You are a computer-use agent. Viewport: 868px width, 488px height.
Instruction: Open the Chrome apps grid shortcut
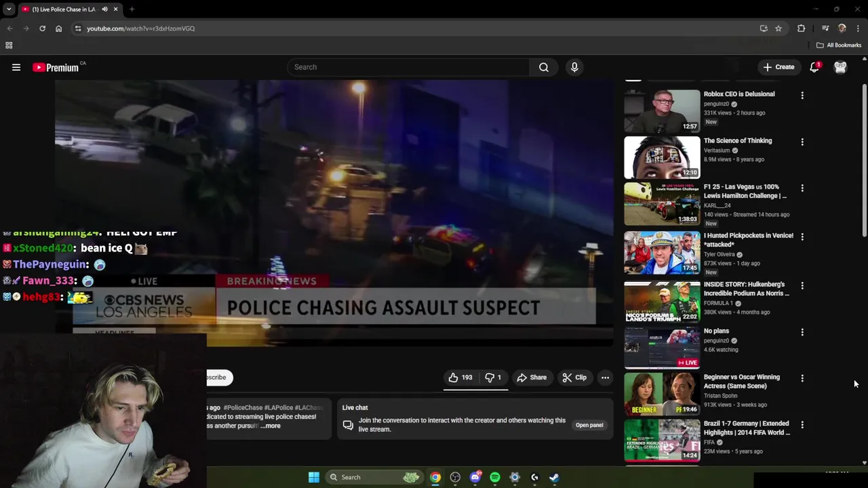tap(9, 45)
